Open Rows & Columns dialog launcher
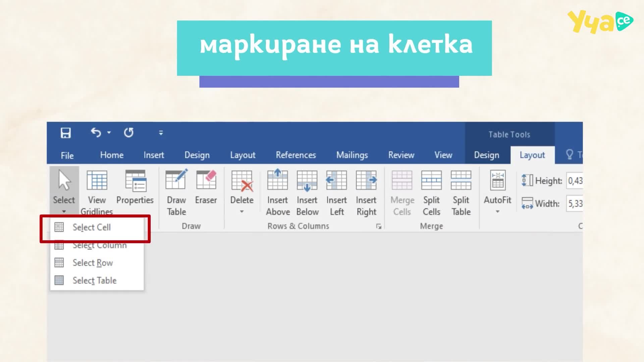The width and height of the screenshot is (644, 362). 379,227
